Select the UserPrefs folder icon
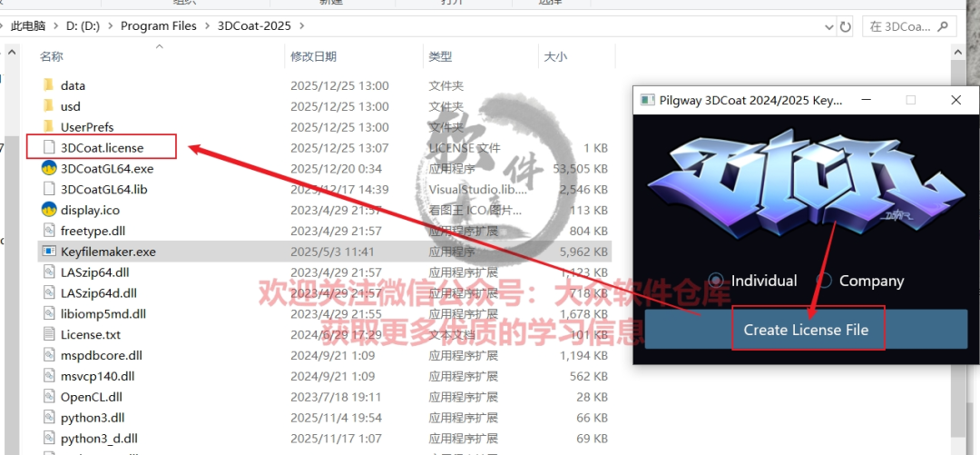The height and width of the screenshot is (455, 980). click(49, 126)
